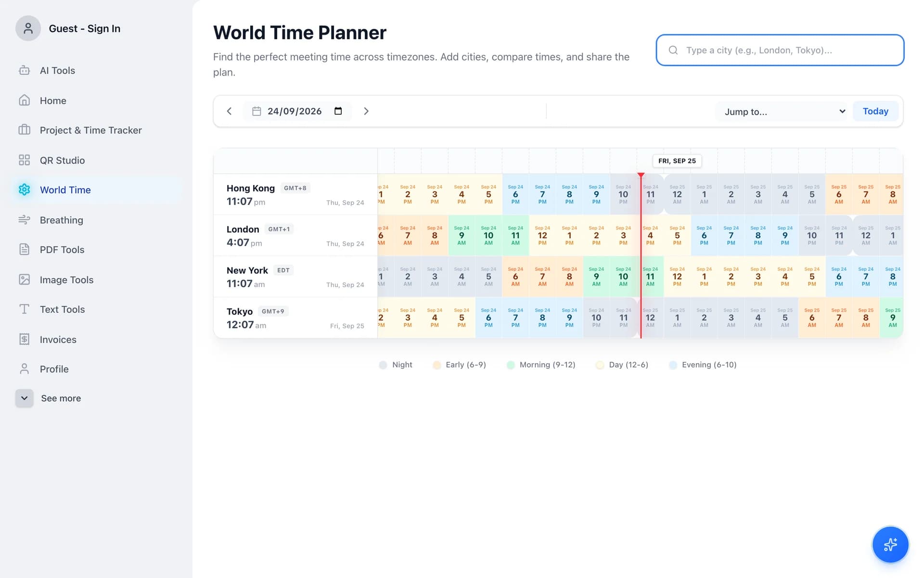Screen dimensions: 924x578
Task: Expand See more chevron in sidebar
Action: (25, 398)
